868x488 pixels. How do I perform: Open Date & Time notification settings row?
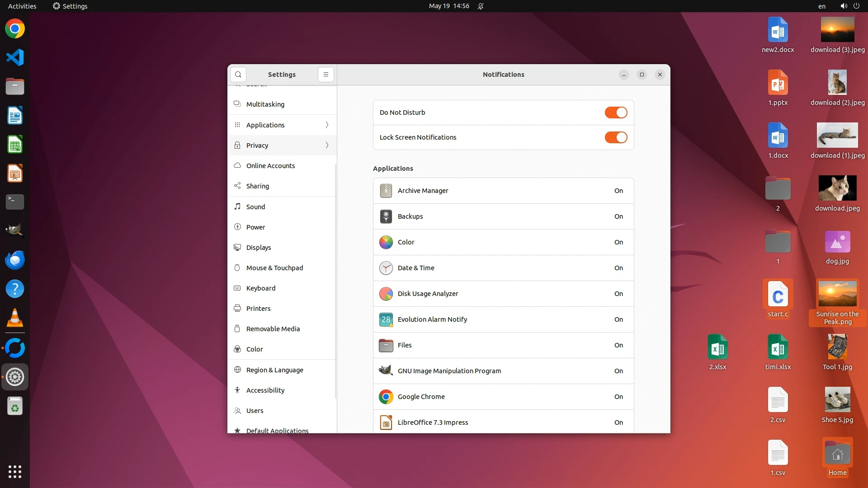(503, 268)
